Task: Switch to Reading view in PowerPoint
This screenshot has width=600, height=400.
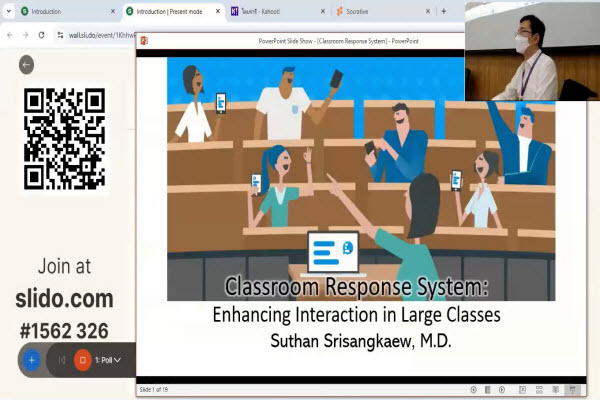Action: click(x=556, y=390)
